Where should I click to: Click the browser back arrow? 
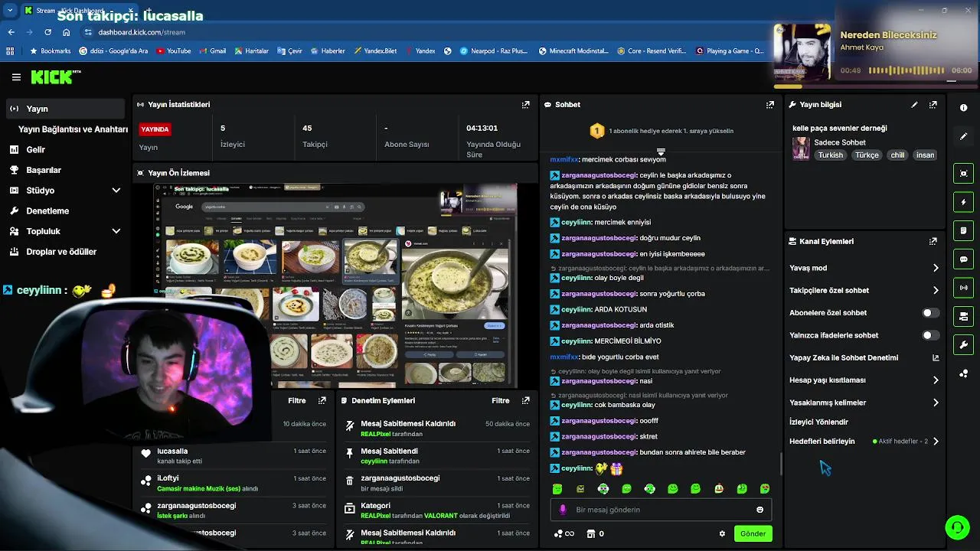pyautogui.click(x=11, y=32)
